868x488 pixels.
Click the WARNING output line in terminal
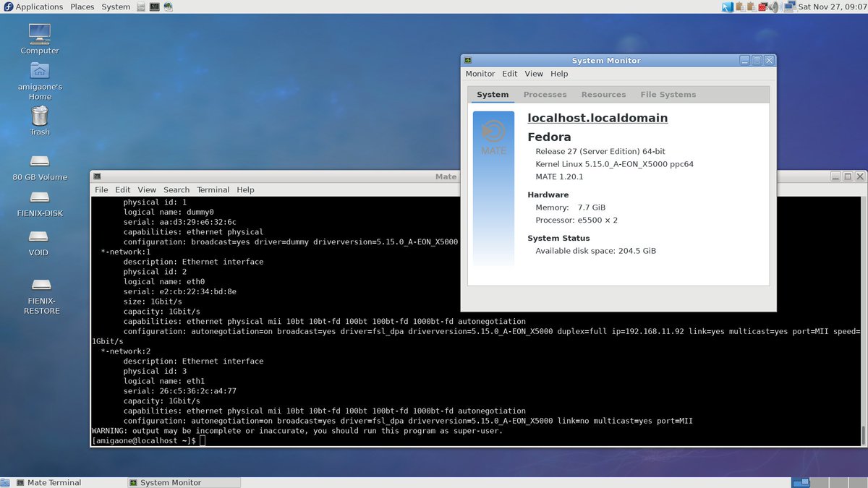(x=297, y=430)
